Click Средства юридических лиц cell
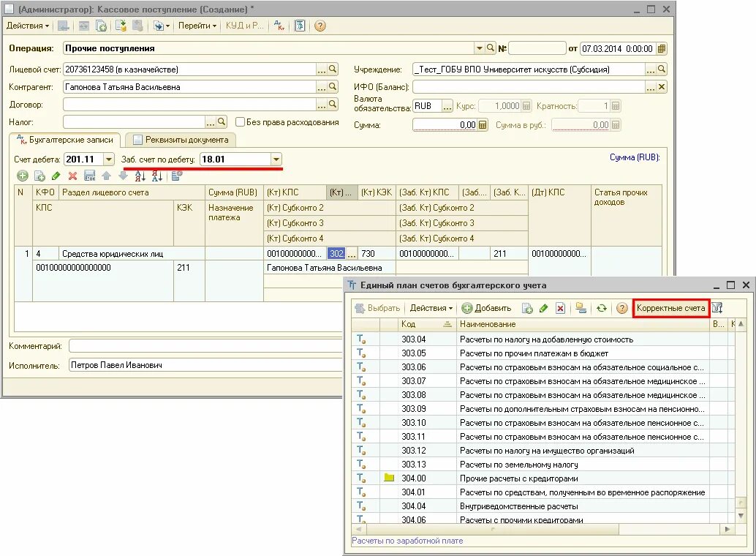This screenshot has height=556, width=756. tap(132, 254)
